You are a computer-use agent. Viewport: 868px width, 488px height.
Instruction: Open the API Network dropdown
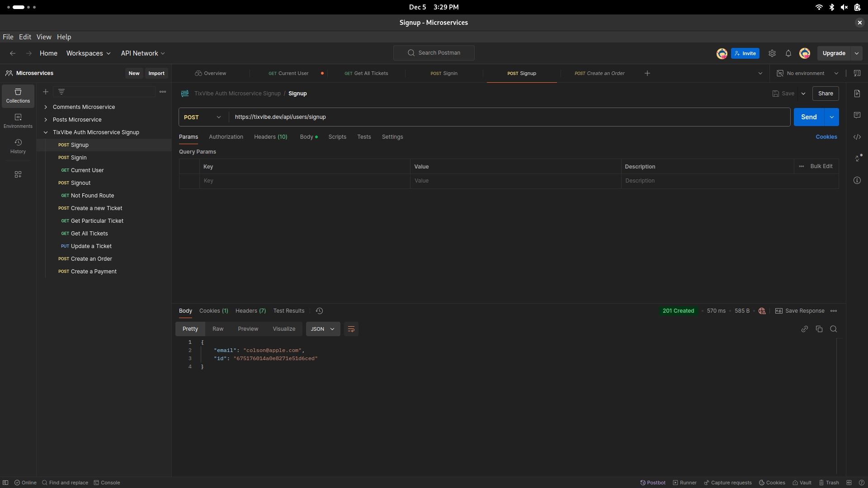(x=143, y=53)
